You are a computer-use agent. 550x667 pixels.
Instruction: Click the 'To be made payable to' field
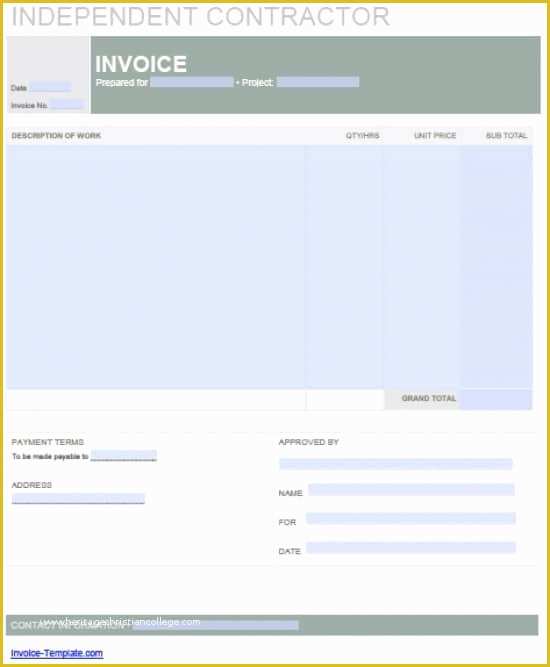(124, 456)
